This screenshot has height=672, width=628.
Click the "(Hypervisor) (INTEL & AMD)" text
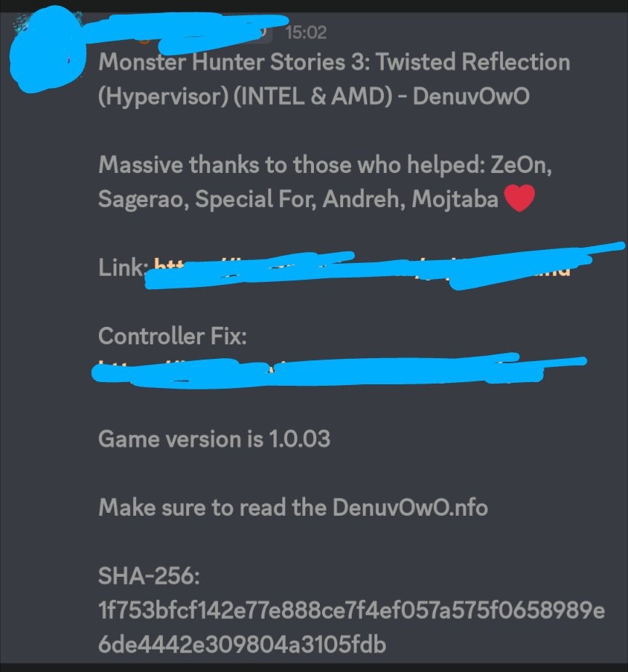point(245,97)
